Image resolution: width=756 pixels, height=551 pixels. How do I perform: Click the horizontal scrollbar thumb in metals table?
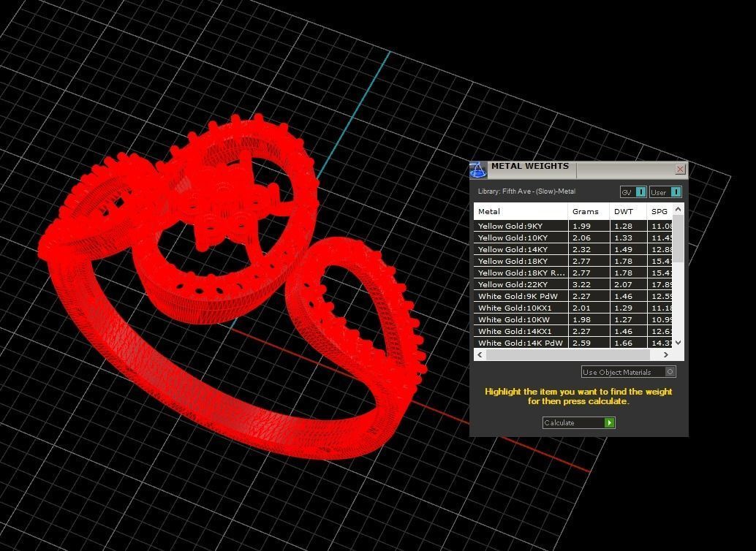[568, 355]
